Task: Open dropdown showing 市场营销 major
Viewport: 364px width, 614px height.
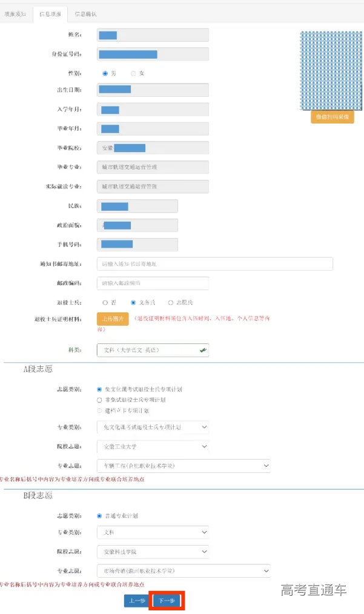Action: [184, 570]
